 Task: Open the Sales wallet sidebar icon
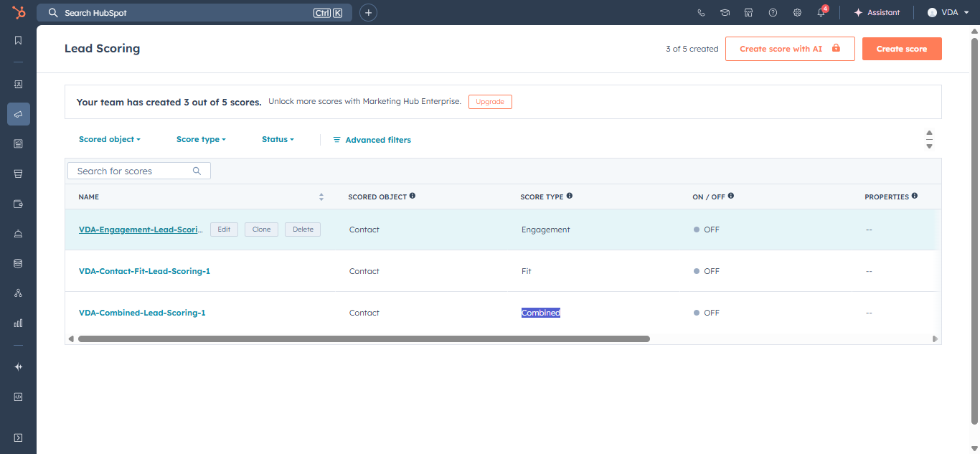pos(18,204)
